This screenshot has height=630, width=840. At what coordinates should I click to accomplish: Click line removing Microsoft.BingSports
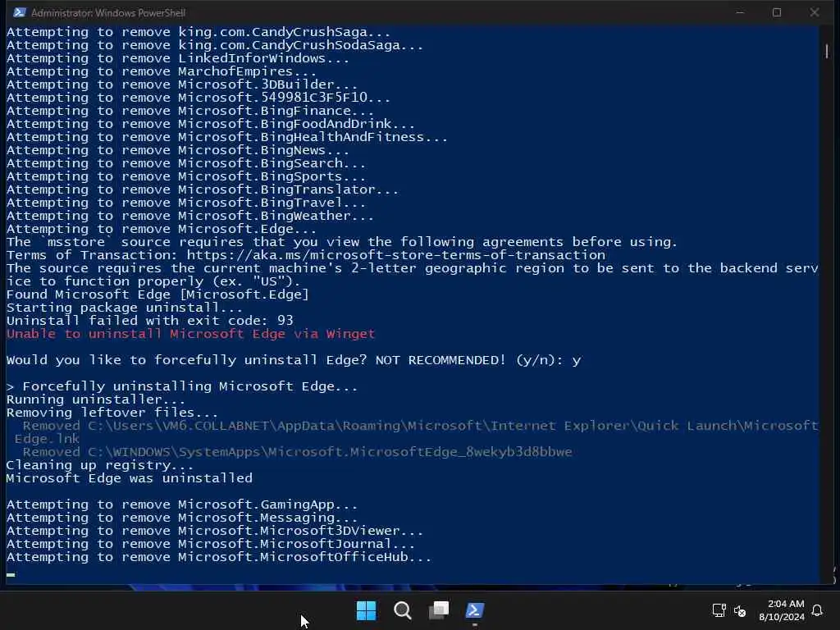tap(186, 176)
